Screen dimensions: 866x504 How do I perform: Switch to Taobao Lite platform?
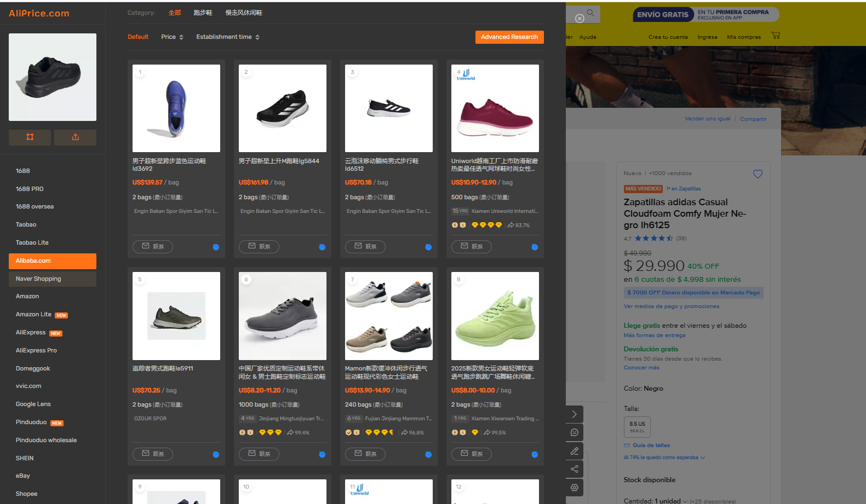[53, 242]
